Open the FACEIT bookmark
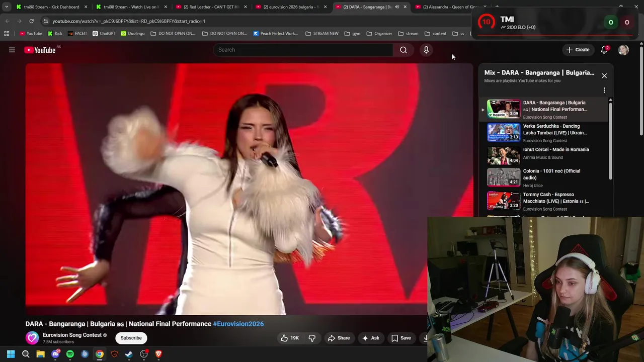The height and width of the screenshot is (362, 644). (77, 34)
